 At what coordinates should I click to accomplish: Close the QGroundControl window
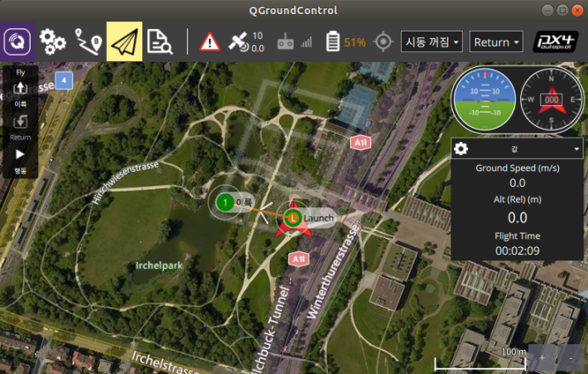point(577,10)
